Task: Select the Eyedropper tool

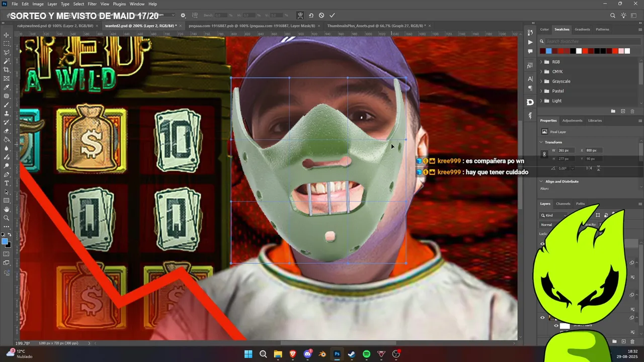Action: [x=7, y=87]
